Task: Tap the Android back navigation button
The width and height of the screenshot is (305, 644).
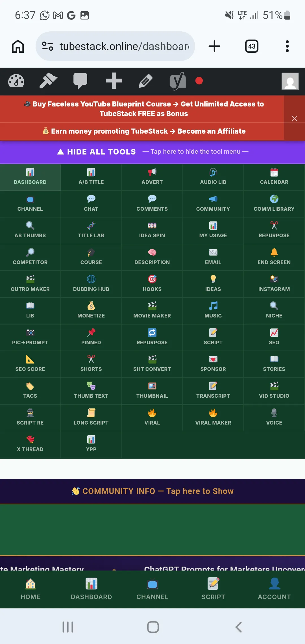Action: coord(239,627)
